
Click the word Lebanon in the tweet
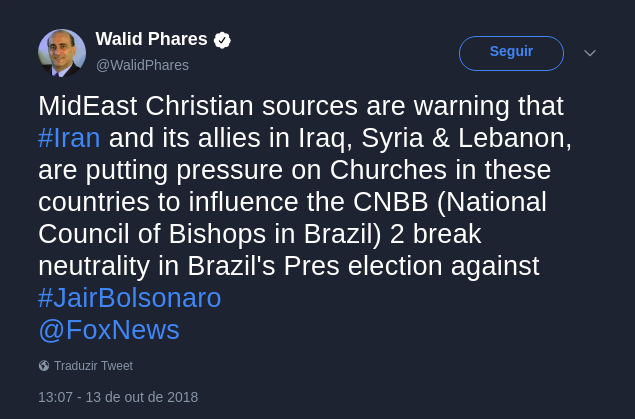[514, 138]
